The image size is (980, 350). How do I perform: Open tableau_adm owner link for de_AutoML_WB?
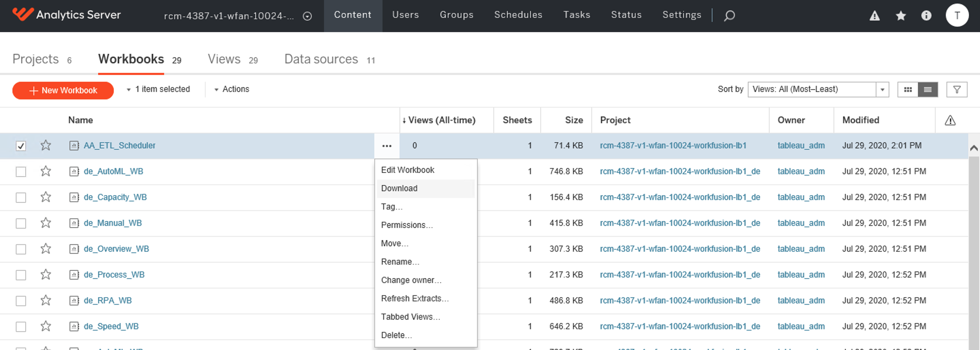[x=801, y=171]
